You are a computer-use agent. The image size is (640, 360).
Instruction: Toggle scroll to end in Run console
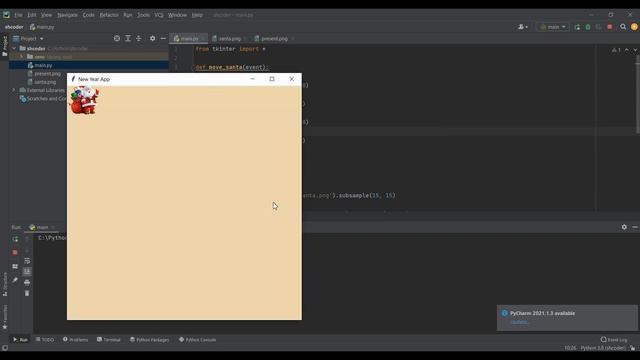(27, 271)
